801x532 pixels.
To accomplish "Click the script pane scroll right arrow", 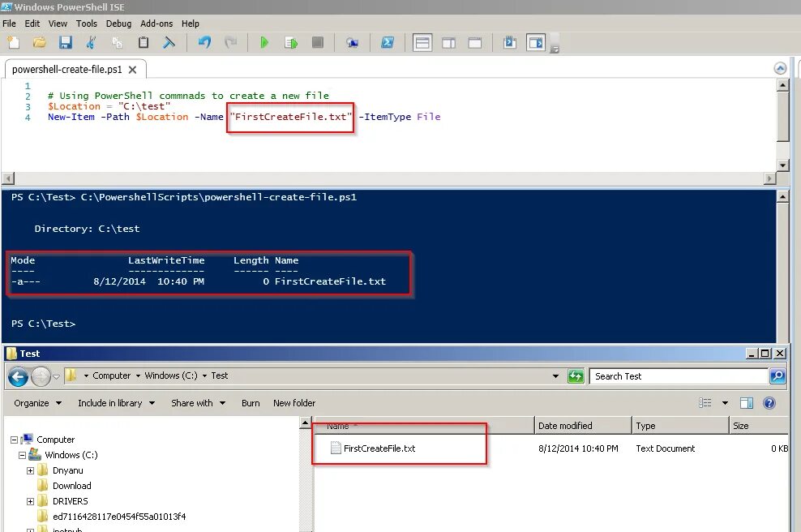I will pos(770,178).
